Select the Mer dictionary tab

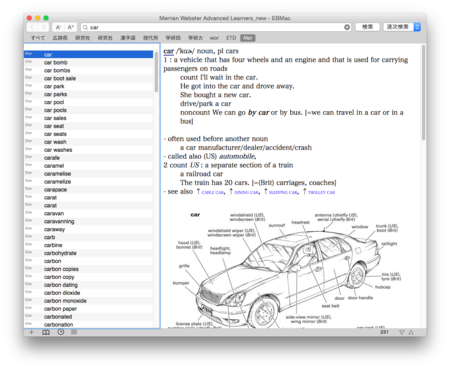click(x=248, y=38)
